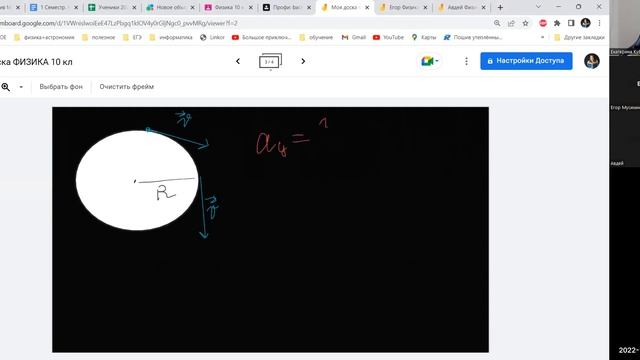
Task: Open the extensions puzzle icon
Action: tap(557, 23)
